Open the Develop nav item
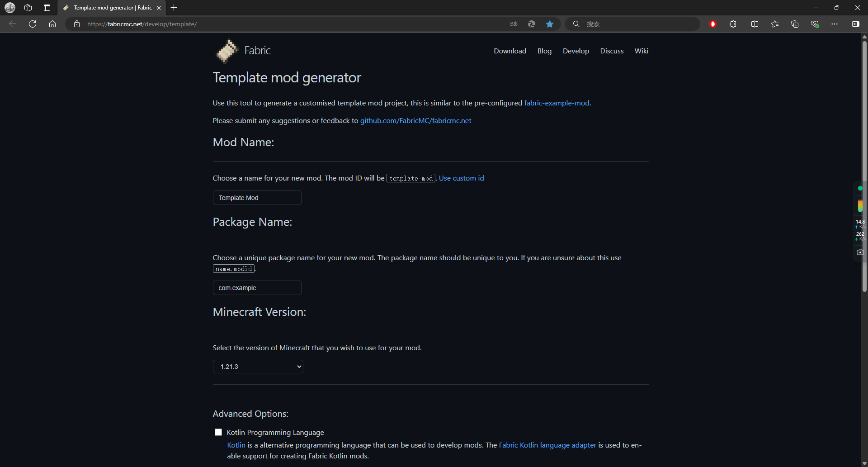 (x=576, y=51)
